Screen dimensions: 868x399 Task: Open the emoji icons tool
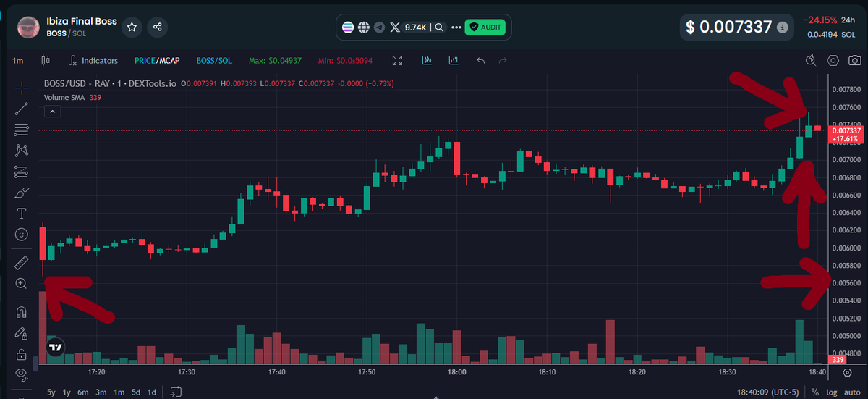pyautogui.click(x=21, y=235)
